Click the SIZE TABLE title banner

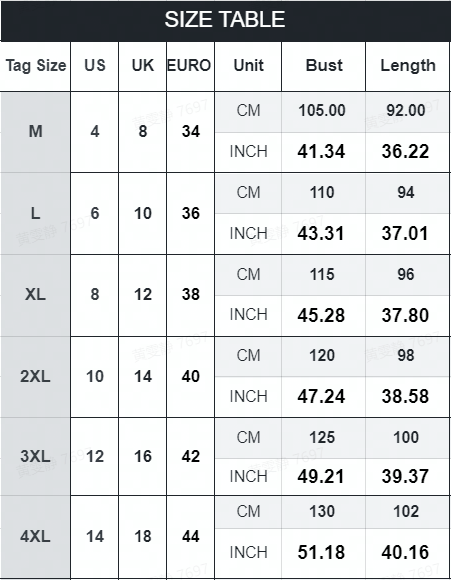point(226,21)
